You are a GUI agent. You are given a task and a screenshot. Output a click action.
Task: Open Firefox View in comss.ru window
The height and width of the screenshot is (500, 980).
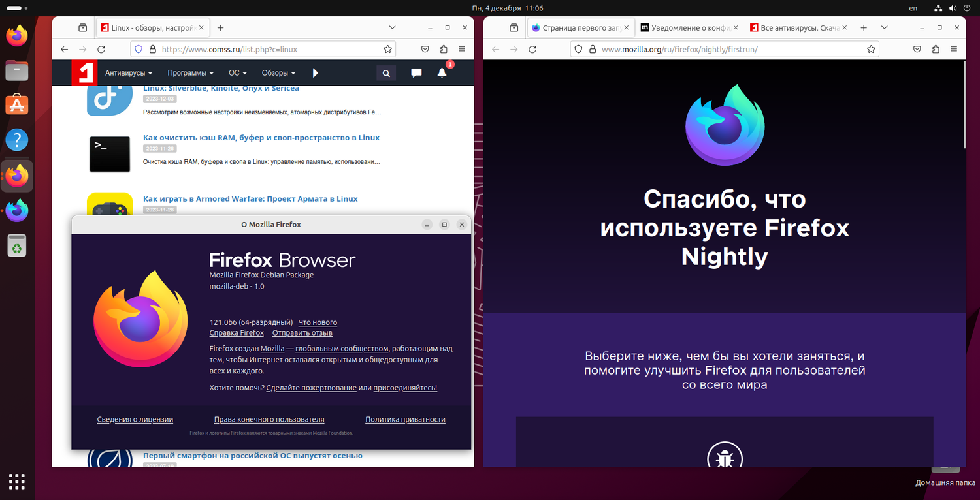[x=83, y=28]
